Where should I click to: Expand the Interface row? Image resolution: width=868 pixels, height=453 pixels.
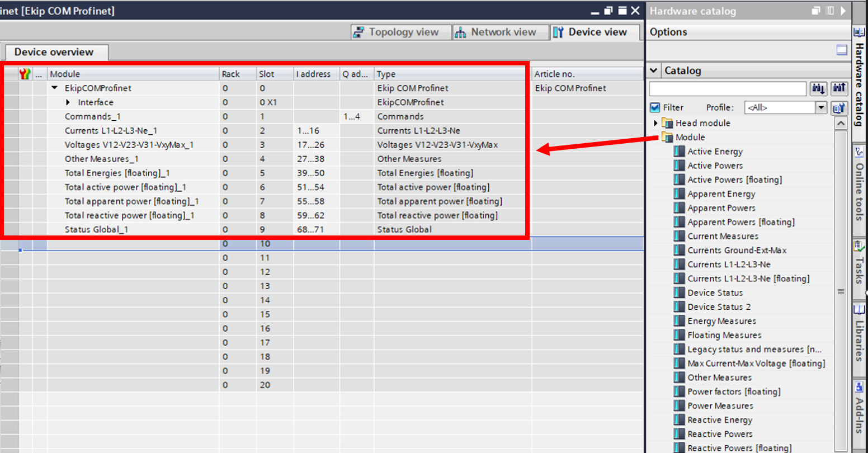68,102
